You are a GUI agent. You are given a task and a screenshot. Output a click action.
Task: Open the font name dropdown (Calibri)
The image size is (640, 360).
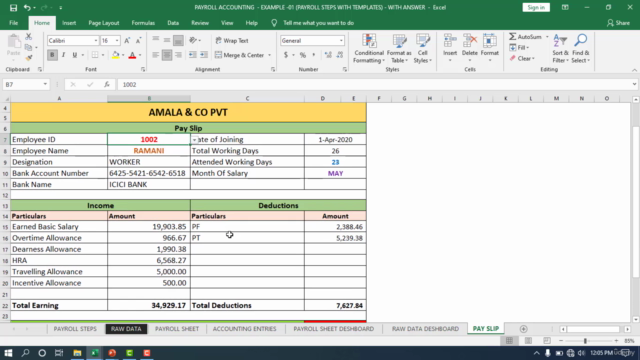click(x=96, y=40)
